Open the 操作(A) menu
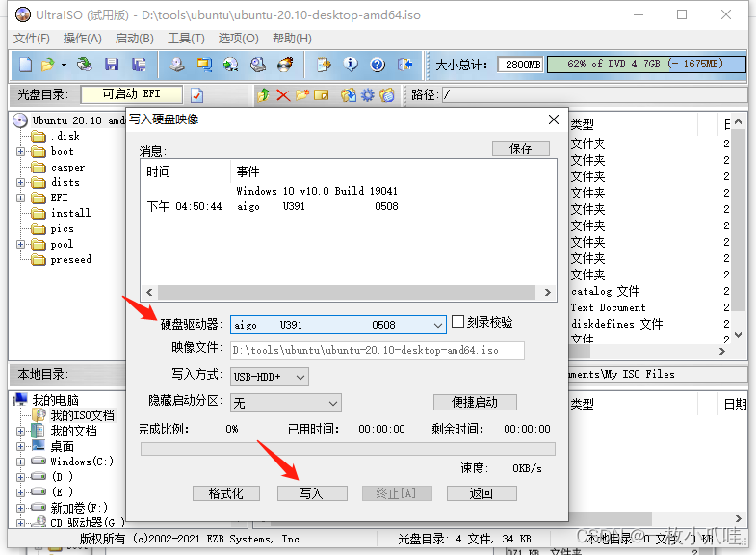 [83, 39]
